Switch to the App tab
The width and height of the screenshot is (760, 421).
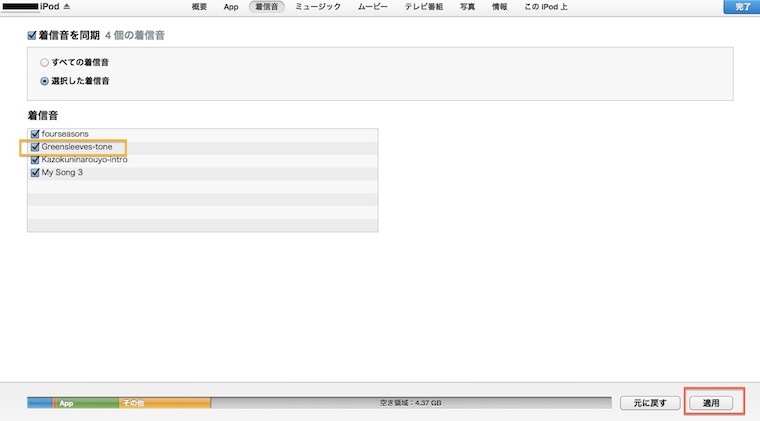click(231, 7)
